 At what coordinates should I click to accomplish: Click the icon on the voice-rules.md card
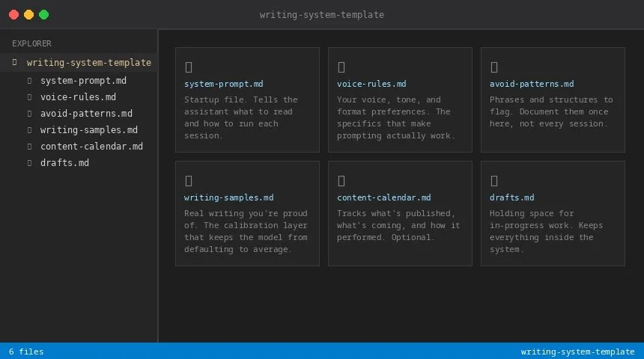(341, 67)
